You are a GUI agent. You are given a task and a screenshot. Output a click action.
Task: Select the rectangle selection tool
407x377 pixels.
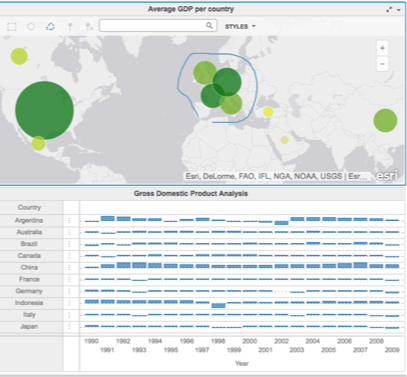click(12, 26)
